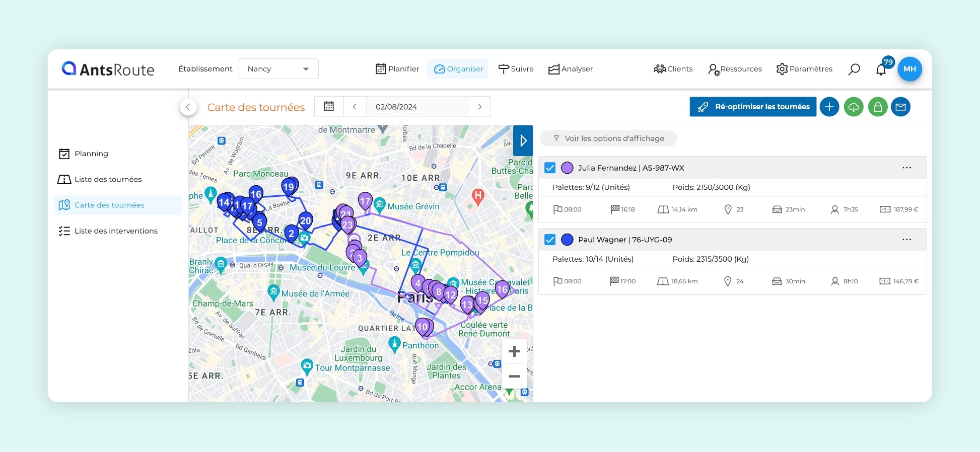Click Voir les options d'affichage
Screen dimensions: 980x452
(608, 138)
